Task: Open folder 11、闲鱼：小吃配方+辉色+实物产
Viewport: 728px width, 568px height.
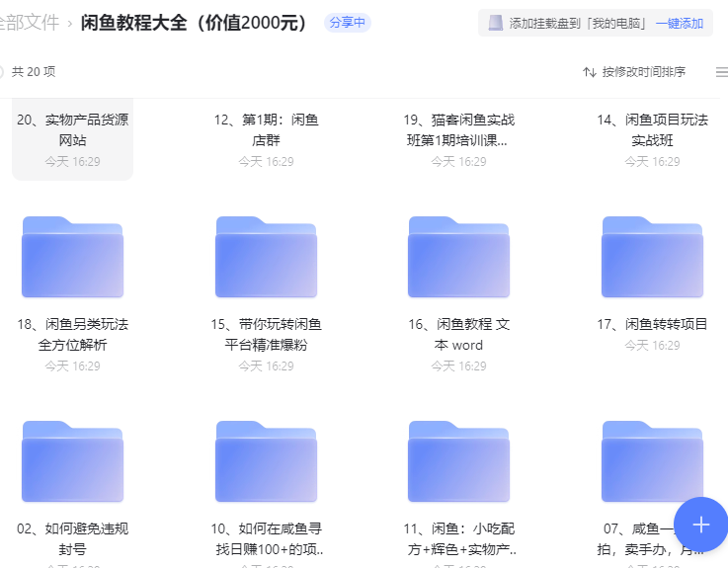Action: pos(458,461)
